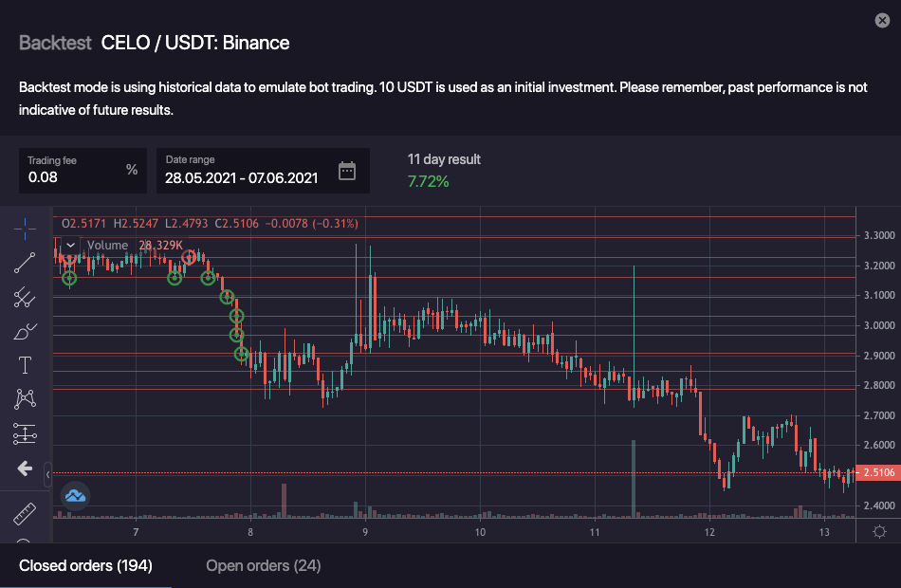Open the date range calendar picker
Screen dimensions: 901x588
347,171
